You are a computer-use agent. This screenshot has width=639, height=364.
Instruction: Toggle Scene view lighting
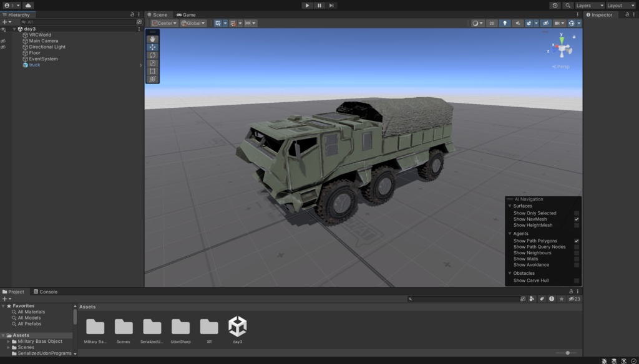point(505,22)
